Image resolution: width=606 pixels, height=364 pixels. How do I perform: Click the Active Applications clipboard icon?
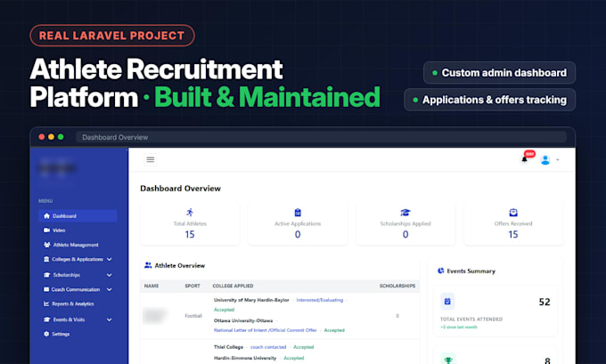click(298, 213)
